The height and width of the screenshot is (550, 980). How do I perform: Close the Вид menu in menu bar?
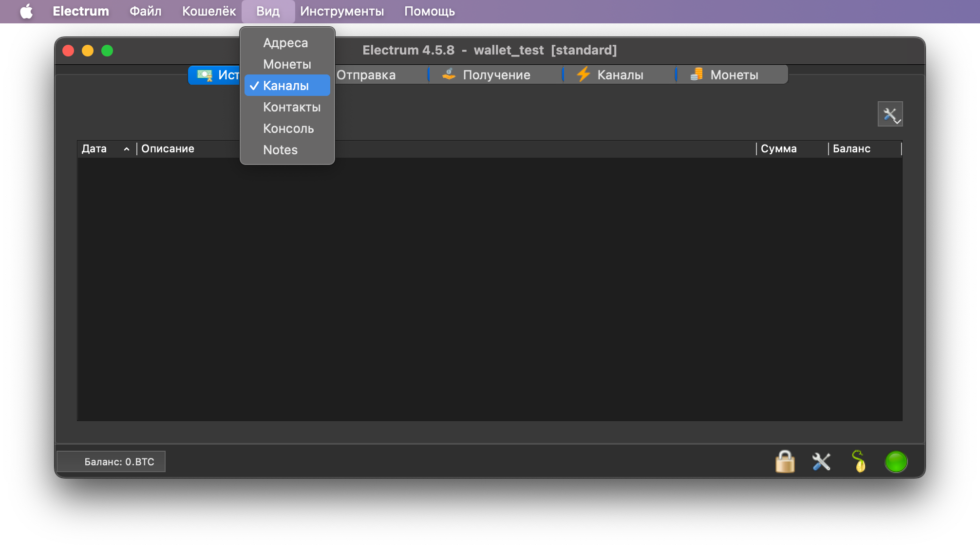pyautogui.click(x=268, y=11)
